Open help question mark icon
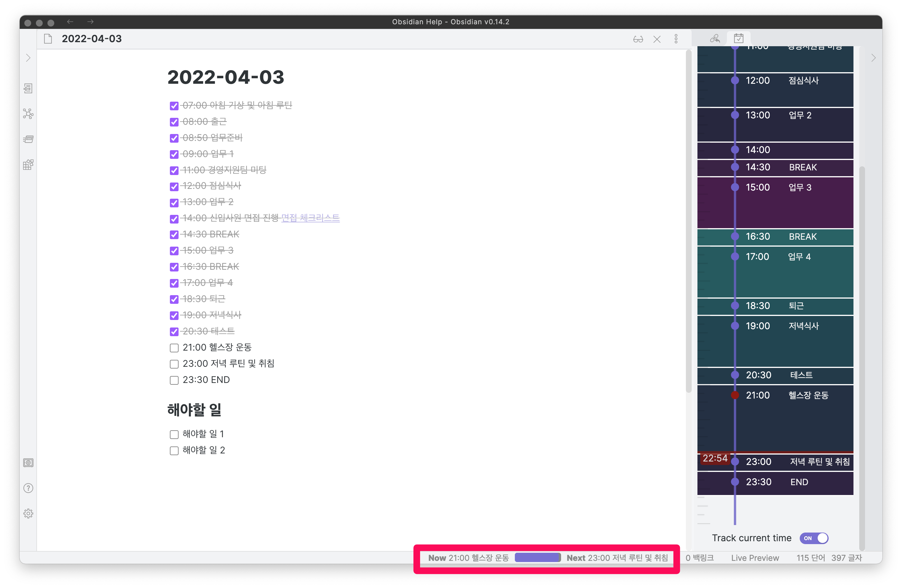Screen dimensions: 902x588 [28, 488]
